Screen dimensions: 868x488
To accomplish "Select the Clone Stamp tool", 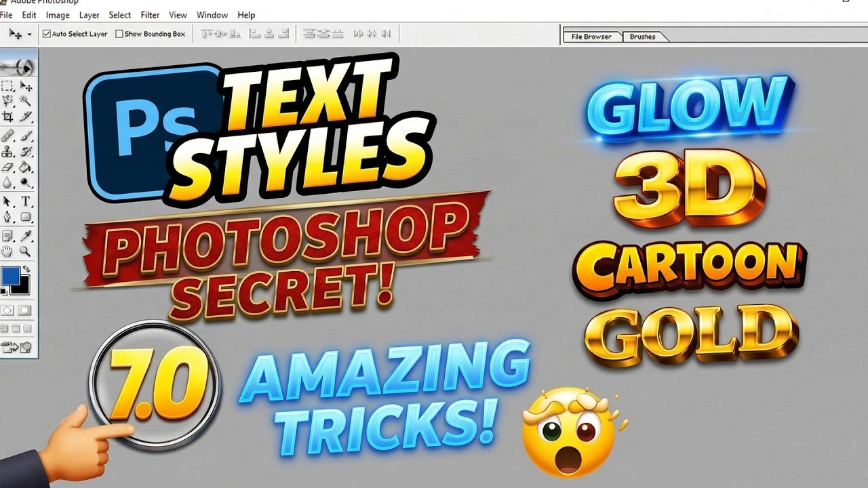I will (7, 152).
